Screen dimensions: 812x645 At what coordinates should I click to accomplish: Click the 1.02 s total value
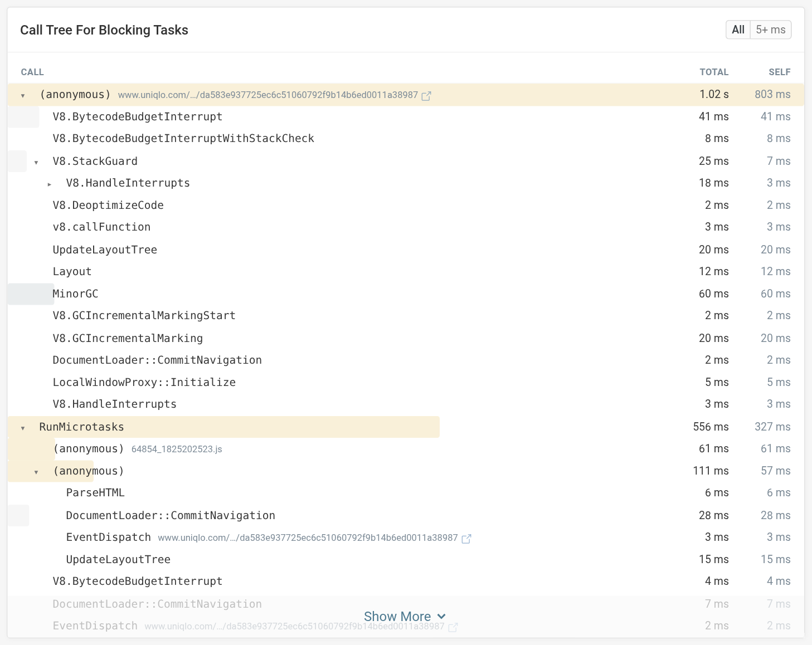714,94
